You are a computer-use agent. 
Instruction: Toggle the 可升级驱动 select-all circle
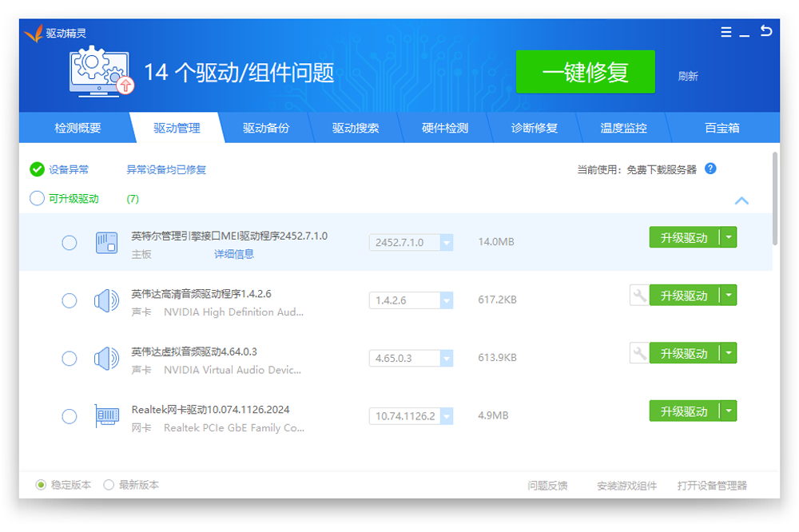click(x=37, y=198)
